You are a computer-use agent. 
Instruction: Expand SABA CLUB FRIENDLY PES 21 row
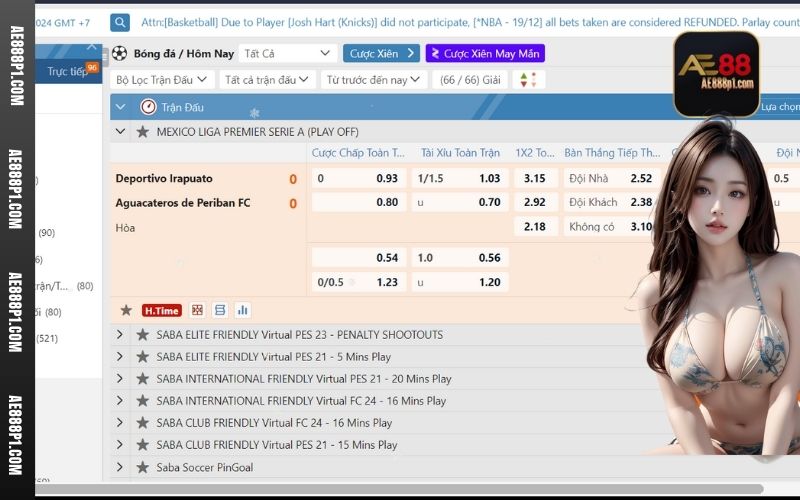click(x=120, y=444)
